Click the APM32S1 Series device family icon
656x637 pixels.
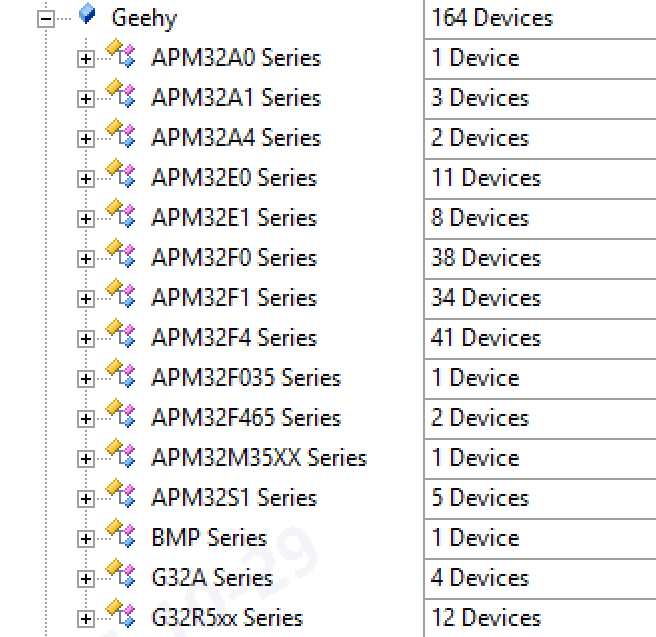tap(121, 495)
